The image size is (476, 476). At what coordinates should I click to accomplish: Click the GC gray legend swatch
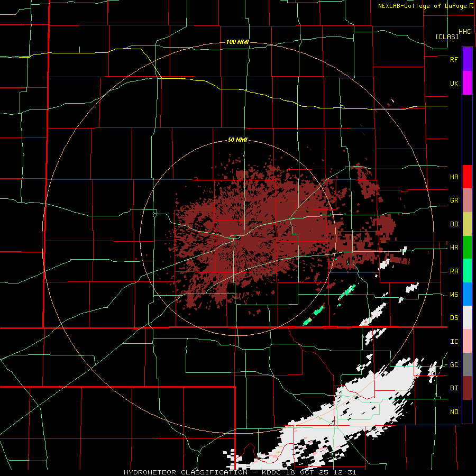(467, 364)
